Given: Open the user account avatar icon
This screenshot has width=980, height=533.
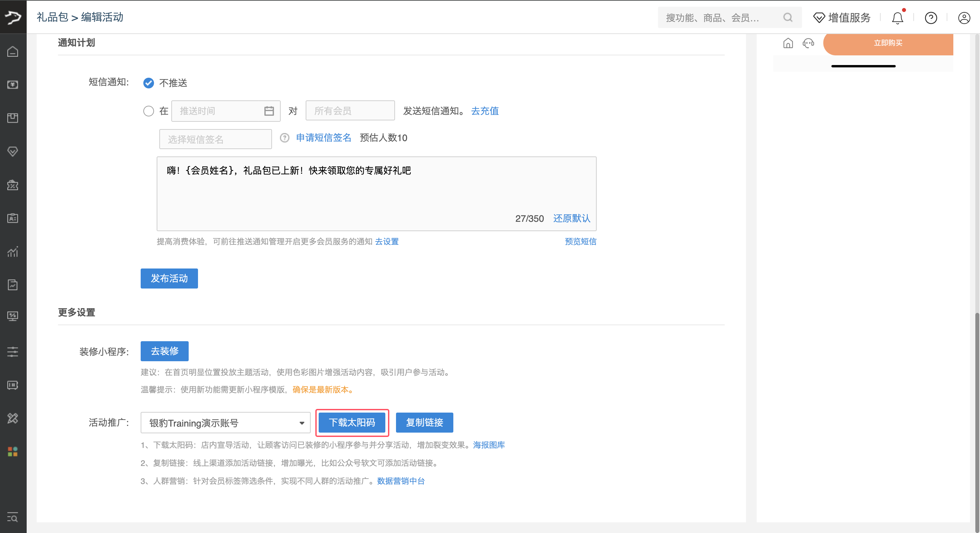Looking at the screenshot, I should click(x=964, y=18).
